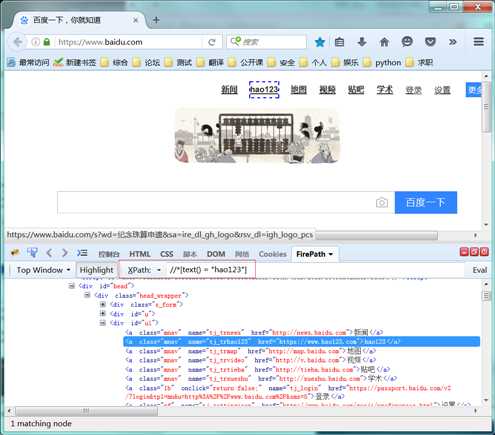Select the tj_trmap anchor row

[250, 351]
